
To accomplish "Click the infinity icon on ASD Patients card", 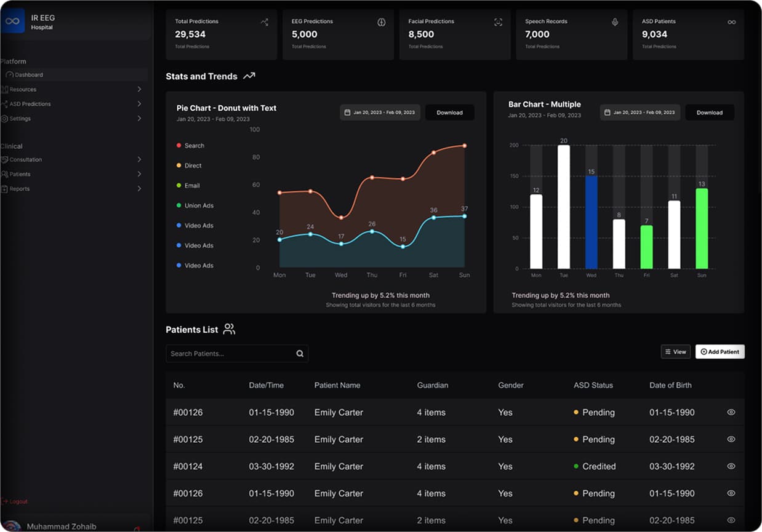I will [x=731, y=22].
